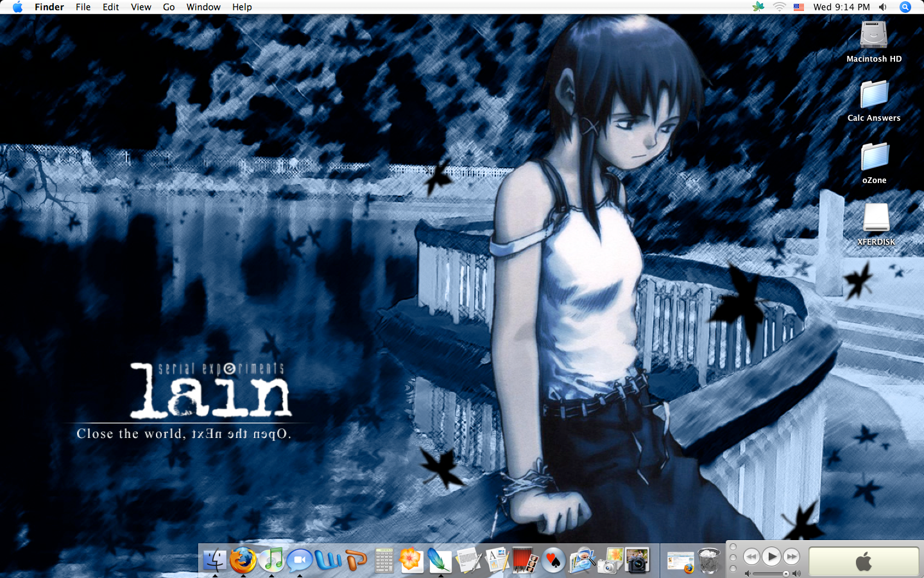Open iChat speech bubble dock icon
The image size is (924, 578).
click(299, 560)
